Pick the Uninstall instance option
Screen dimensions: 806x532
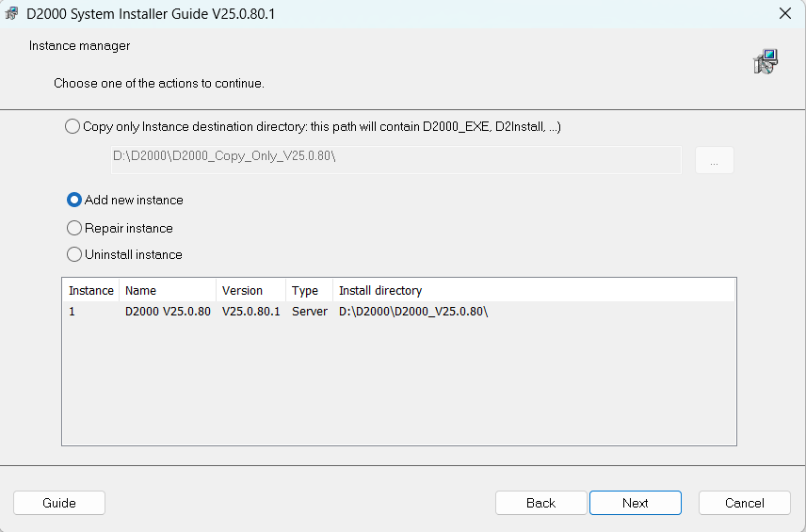point(74,254)
